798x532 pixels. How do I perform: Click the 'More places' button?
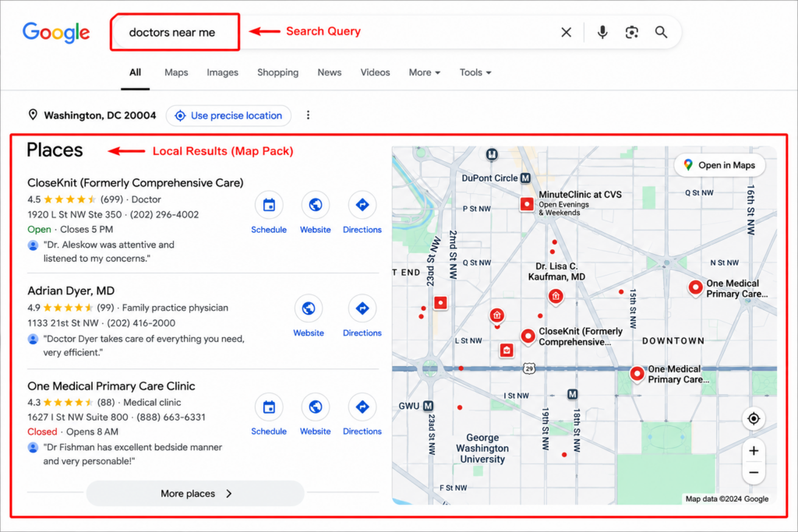click(196, 493)
